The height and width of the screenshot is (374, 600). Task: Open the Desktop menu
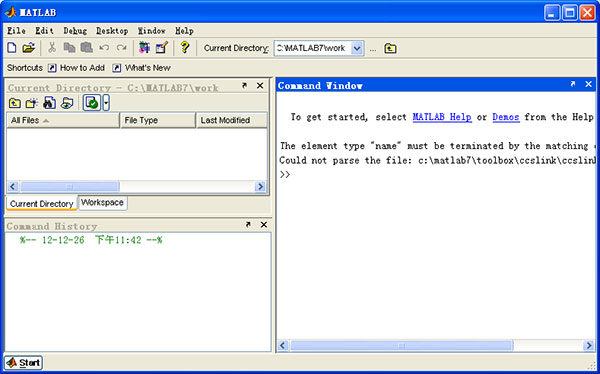click(x=112, y=31)
